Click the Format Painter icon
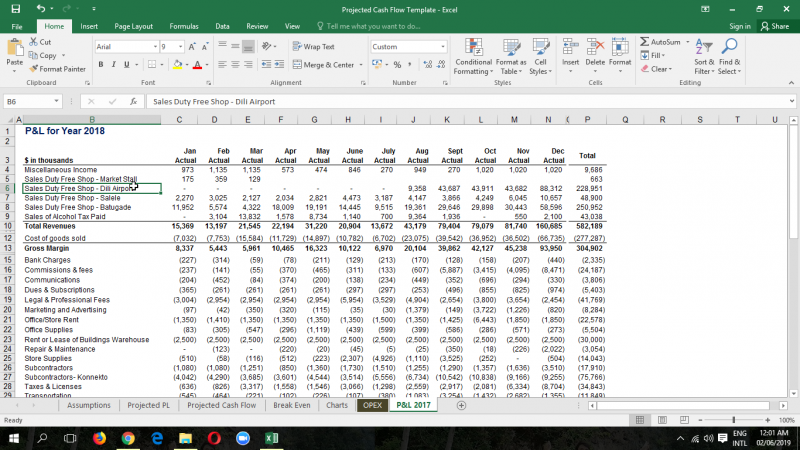 point(35,69)
